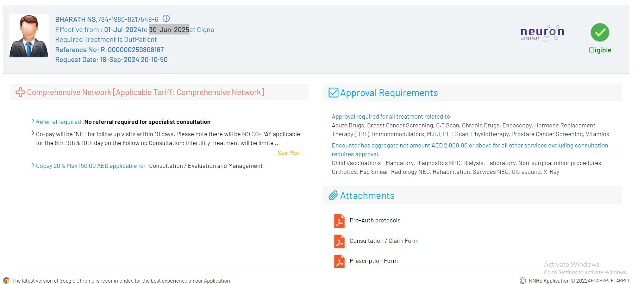Viewport: 644px width, 284px height.
Task: Click the Reference No R-000000259808167
Action: [110, 50]
